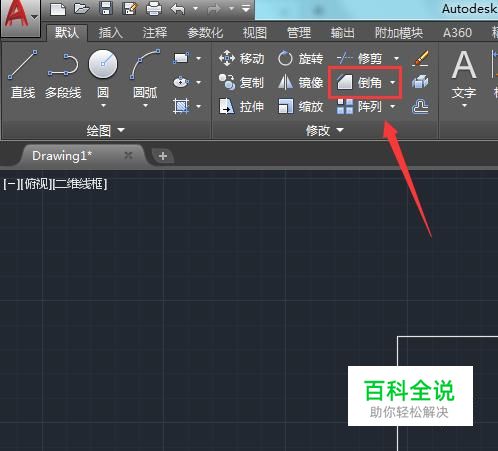Click the 镜像 mirror tool
Image resolution: width=498 pixels, height=451 pixels.
(x=301, y=82)
